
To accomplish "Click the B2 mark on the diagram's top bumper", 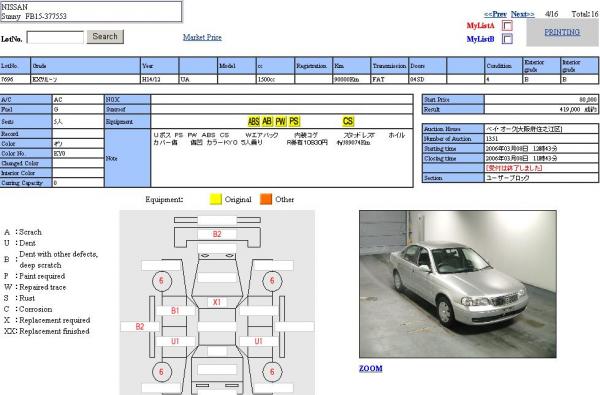I will [217, 234].
